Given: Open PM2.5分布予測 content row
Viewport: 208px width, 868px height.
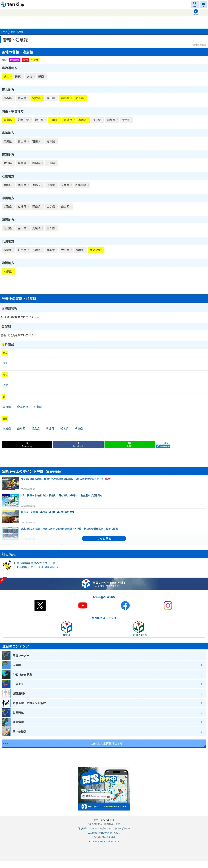Looking at the screenshot, I should click(x=104, y=675).
